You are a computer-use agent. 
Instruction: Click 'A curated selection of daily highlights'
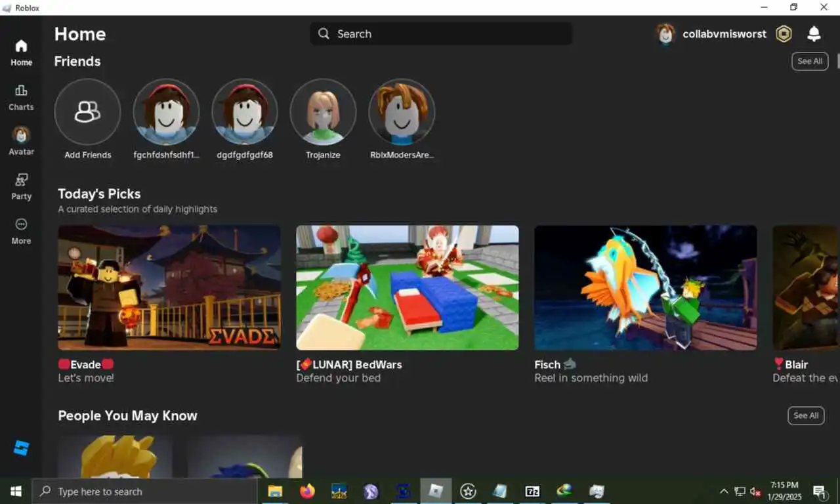pyautogui.click(x=137, y=209)
